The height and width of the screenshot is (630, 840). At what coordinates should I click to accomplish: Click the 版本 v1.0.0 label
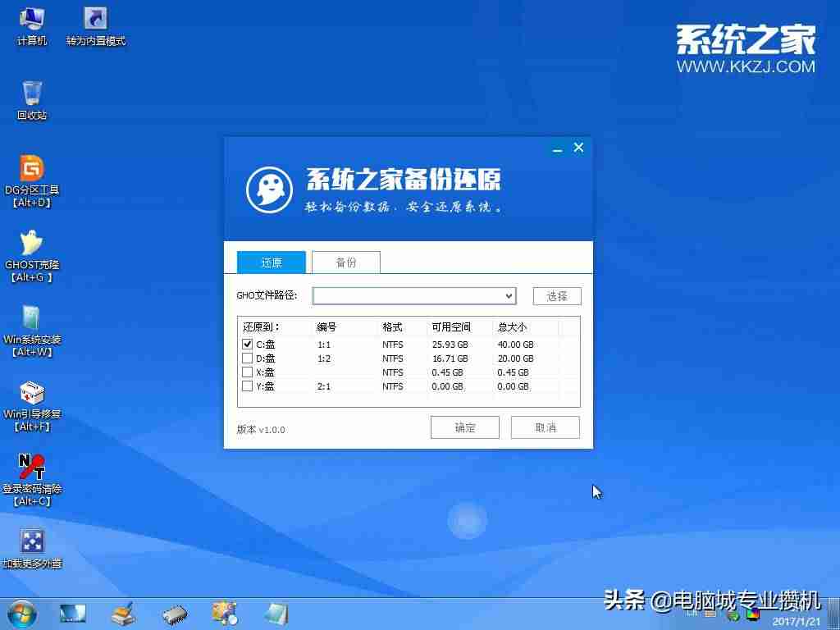[x=261, y=430]
